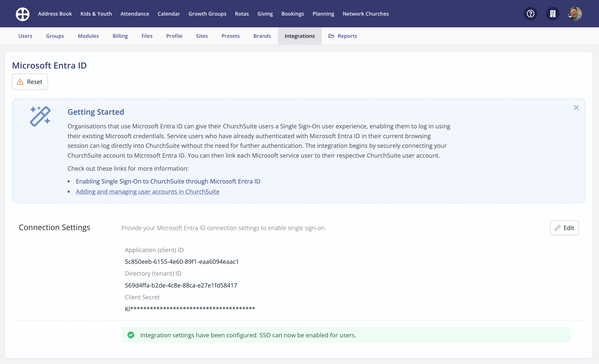This screenshot has height=364, width=599.
Task: Open the administrator building icon
Action: 553,14
